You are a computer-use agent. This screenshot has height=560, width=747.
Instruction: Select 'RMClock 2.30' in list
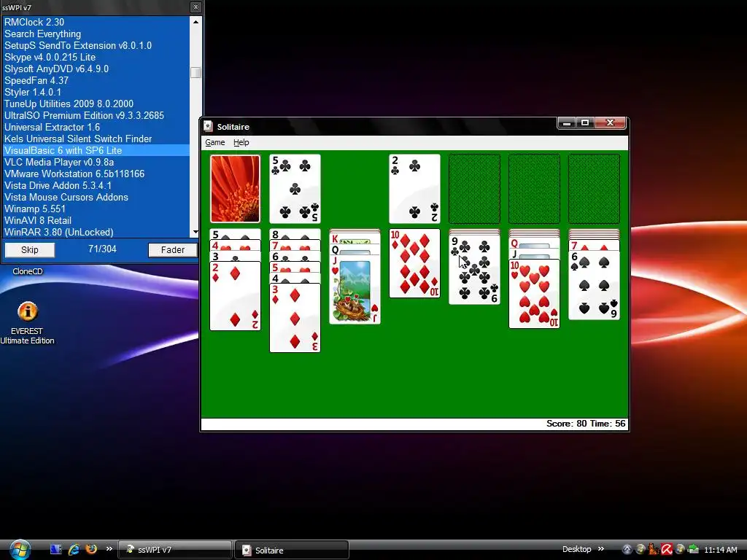click(x=96, y=22)
